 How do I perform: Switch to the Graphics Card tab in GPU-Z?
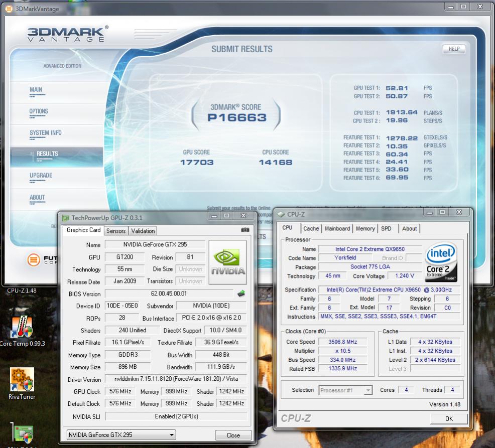pyautogui.click(x=83, y=230)
